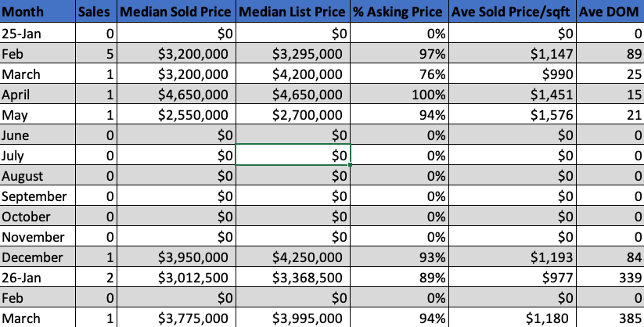Select the 25-Jan month cell

coord(38,34)
